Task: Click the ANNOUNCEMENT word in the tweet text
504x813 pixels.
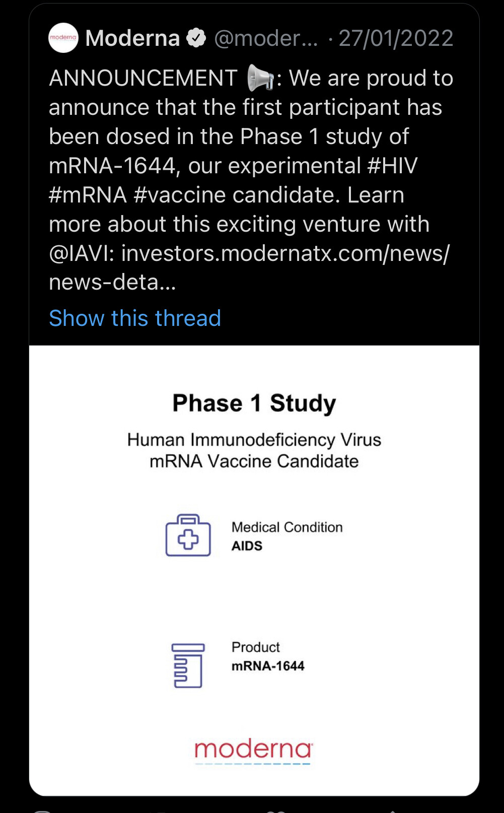Action: [x=143, y=79]
